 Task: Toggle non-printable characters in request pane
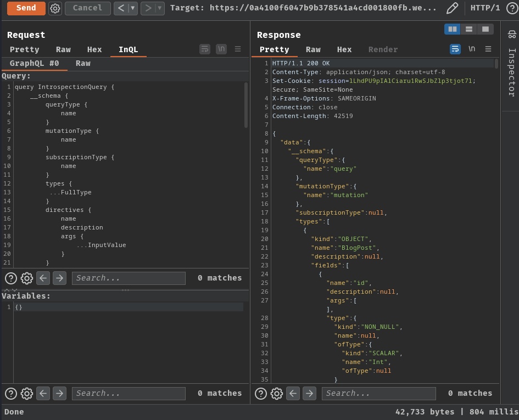221,49
